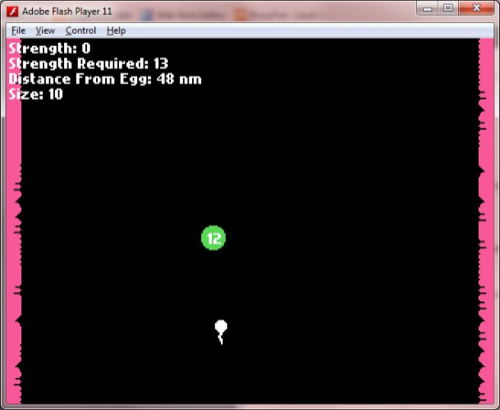This screenshot has height=410, width=500.
Task: Click the 'Distance From Egg: 48 nm' text
Action: coord(105,79)
